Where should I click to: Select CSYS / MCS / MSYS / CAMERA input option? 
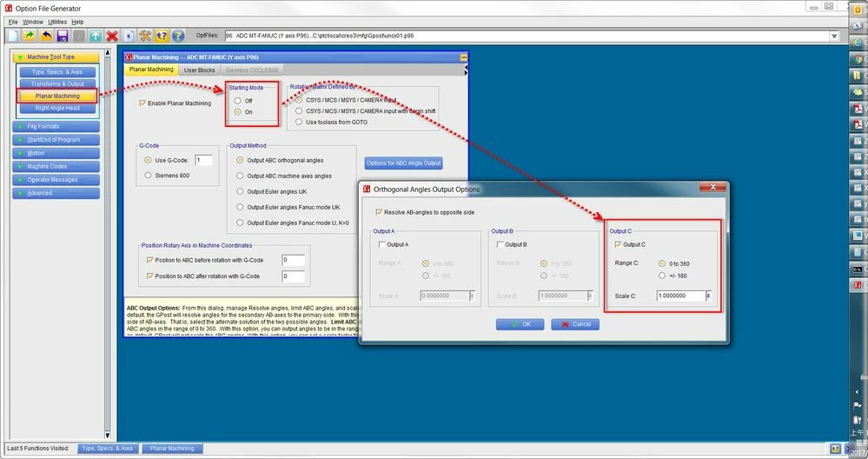pyautogui.click(x=299, y=100)
